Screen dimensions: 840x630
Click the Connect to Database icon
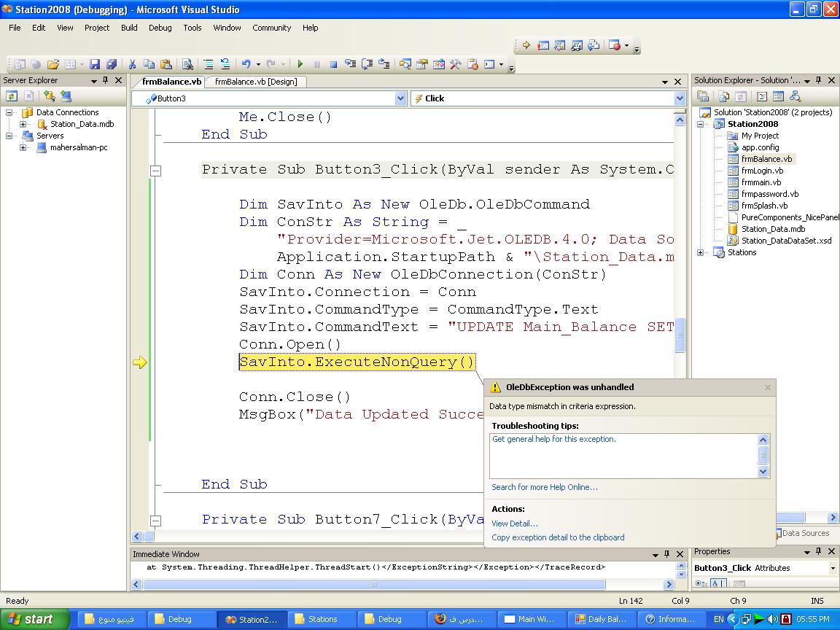(50, 96)
